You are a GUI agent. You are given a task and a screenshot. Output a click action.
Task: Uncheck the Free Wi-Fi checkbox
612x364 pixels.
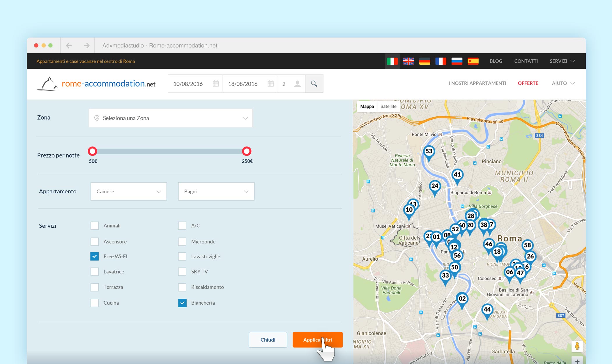(x=94, y=256)
